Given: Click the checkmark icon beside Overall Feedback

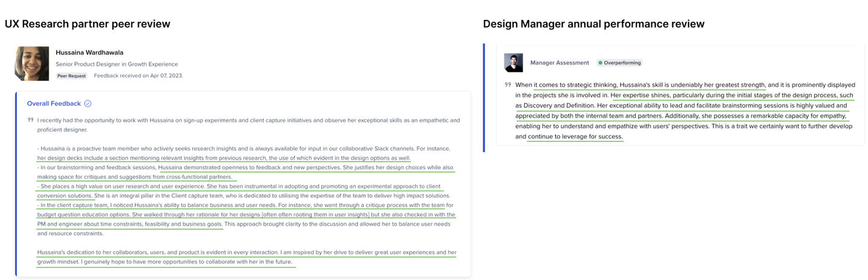Looking at the screenshot, I should pos(88,104).
